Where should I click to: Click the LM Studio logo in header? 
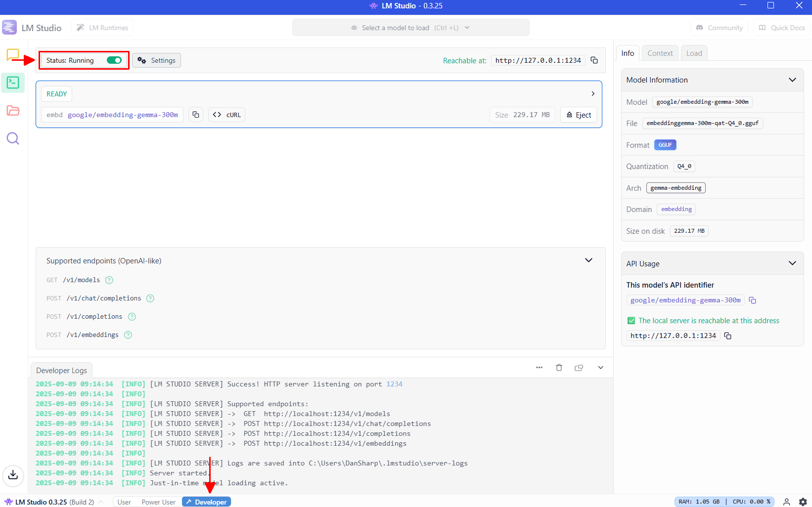pos(9,28)
